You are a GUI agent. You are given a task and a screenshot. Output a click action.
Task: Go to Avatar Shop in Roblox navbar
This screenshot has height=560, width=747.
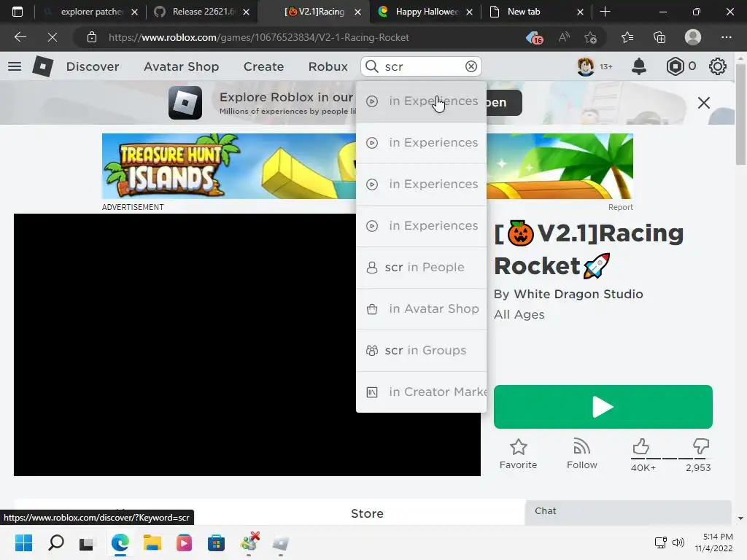pyautogui.click(x=181, y=66)
